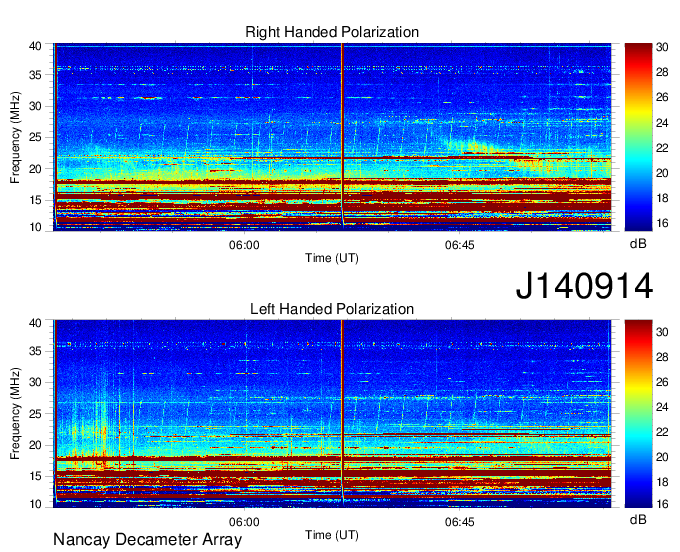Click the upper plot's 'Time (UT)' axis label
The width and height of the screenshot is (680, 552).
click(332, 258)
